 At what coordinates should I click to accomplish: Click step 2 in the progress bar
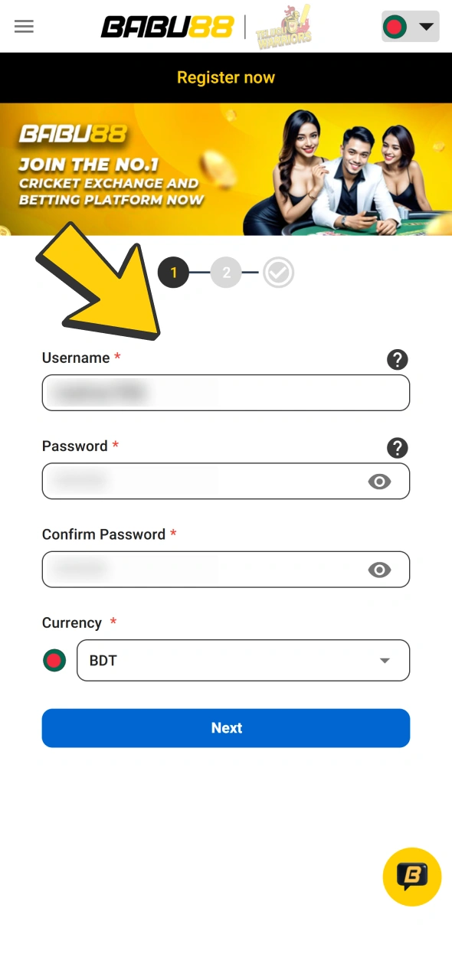click(226, 273)
